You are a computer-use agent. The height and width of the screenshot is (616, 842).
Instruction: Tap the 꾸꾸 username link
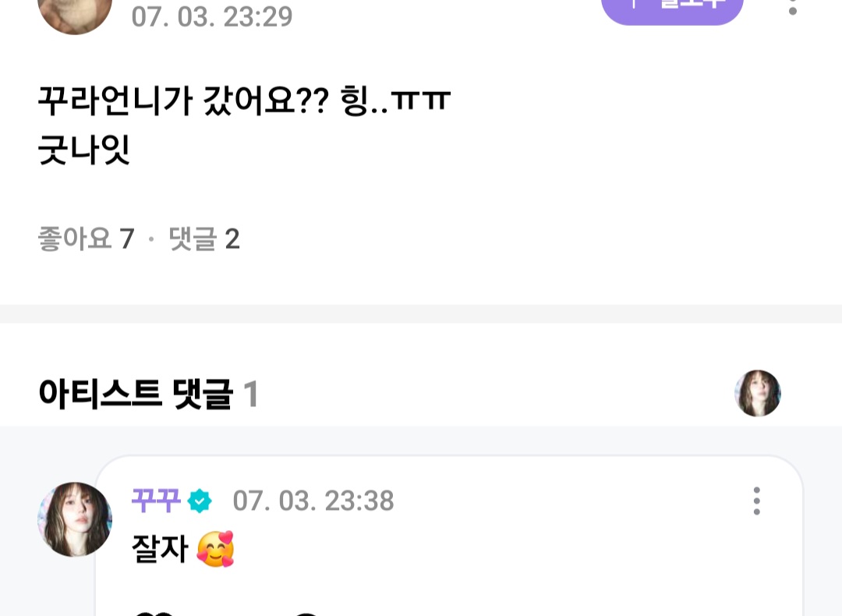tap(156, 501)
